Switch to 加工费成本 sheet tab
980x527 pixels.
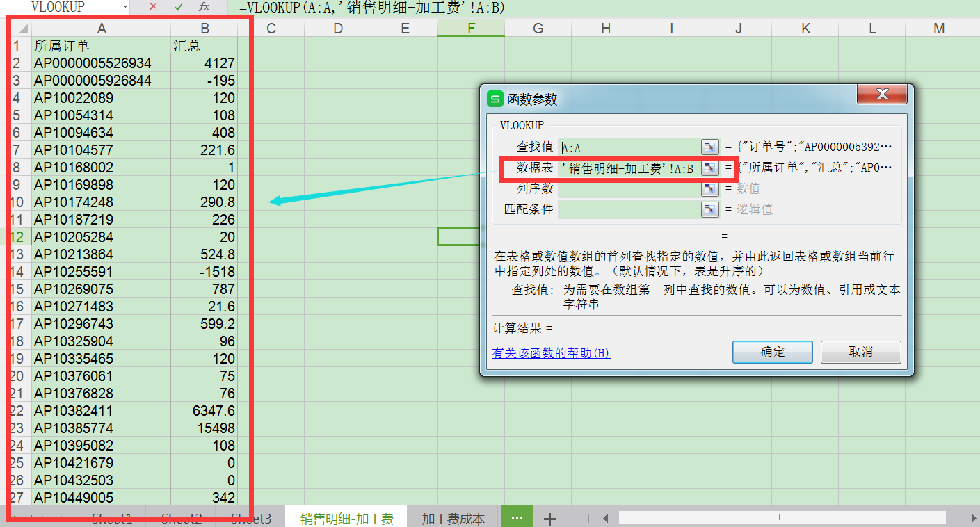[x=453, y=519]
